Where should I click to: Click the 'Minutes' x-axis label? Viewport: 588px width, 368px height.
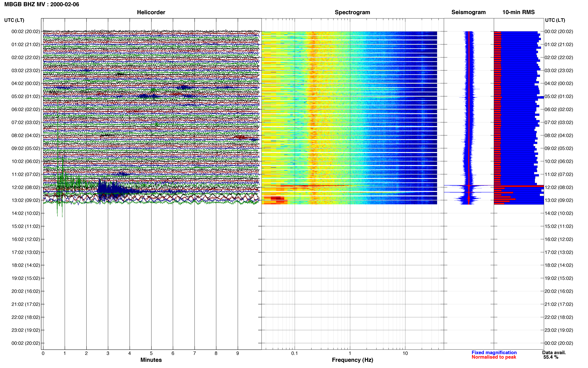tap(151, 360)
